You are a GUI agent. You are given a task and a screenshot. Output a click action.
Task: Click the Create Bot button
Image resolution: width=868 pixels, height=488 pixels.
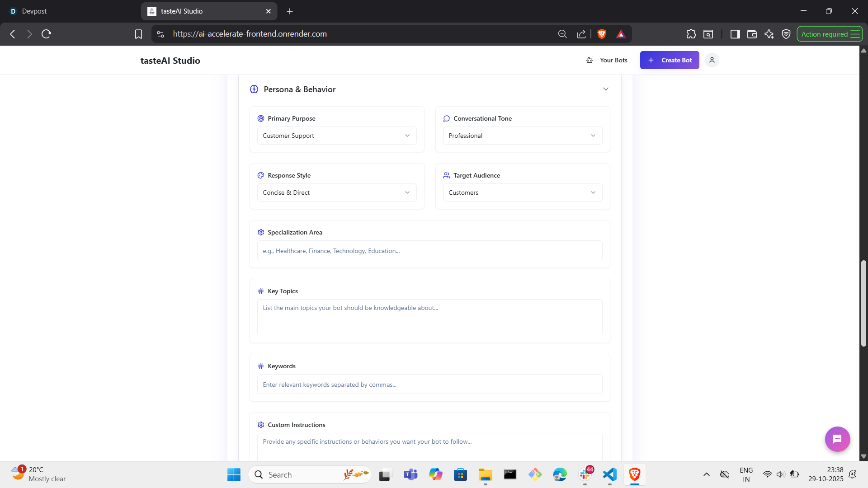669,60
